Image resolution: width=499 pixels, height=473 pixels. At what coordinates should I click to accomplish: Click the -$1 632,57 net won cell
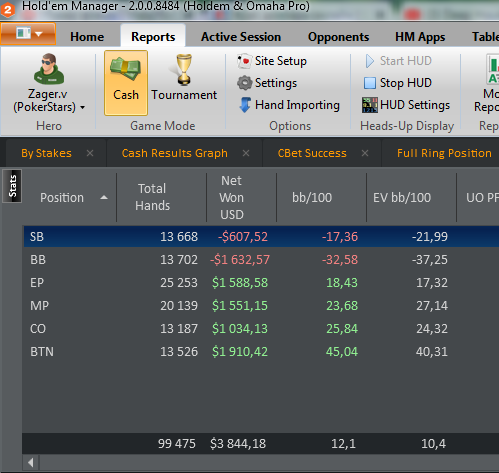coord(240,260)
